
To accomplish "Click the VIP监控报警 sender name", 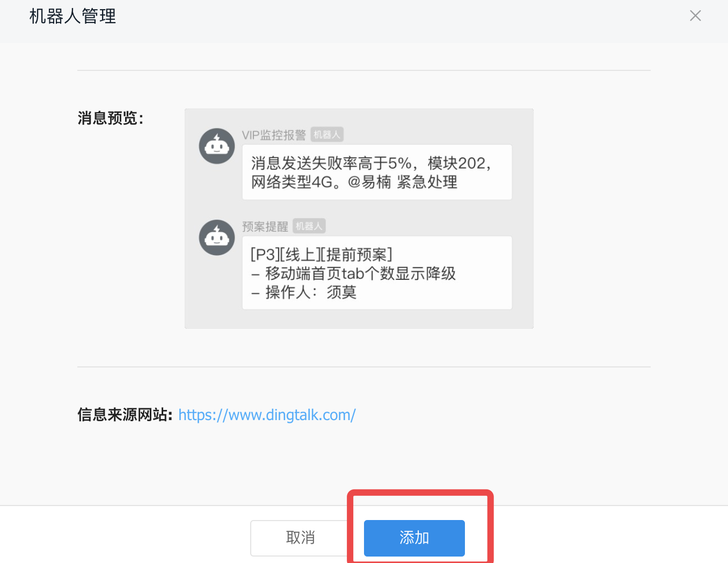I will point(274,135).
